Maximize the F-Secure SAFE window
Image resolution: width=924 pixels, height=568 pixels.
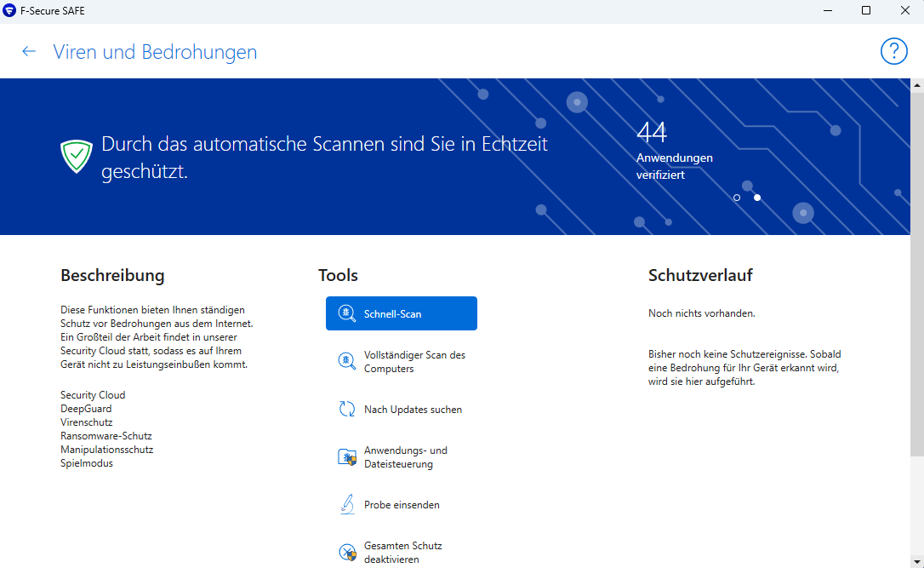tap(865, 10)
